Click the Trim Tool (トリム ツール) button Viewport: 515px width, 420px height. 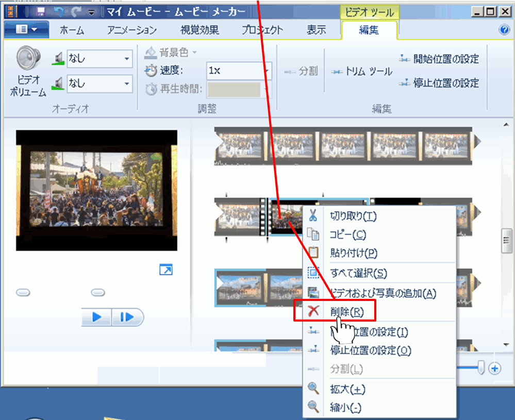pyautogui.click(x=362, y=72)
